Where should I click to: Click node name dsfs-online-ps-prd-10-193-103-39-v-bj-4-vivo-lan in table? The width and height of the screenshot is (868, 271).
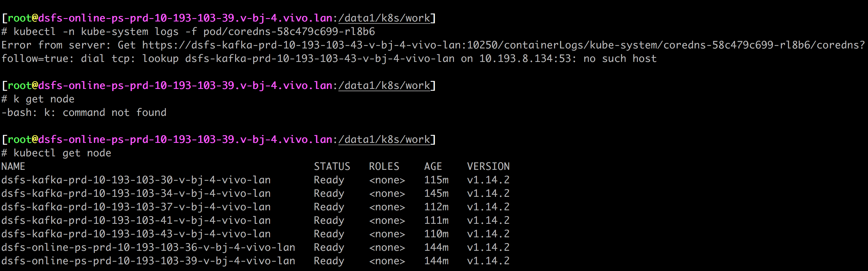point(148,261)
